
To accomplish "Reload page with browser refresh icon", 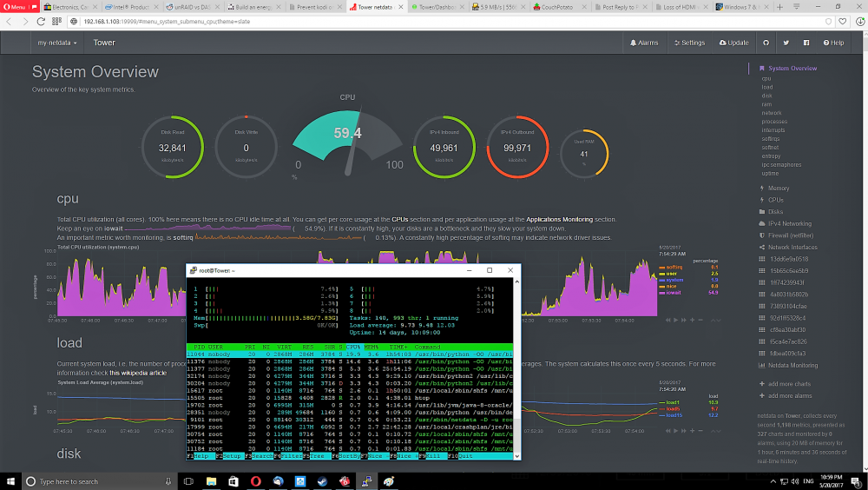I will click(x=41, y=22).
